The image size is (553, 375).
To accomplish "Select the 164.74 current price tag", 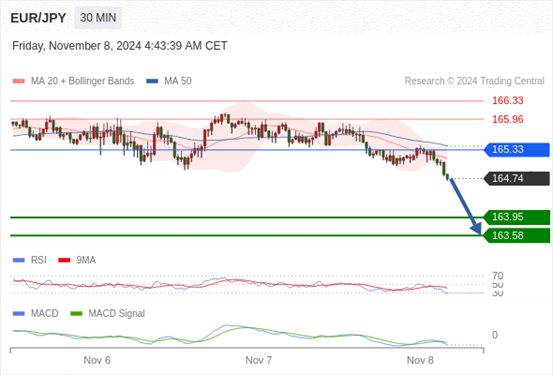I will [x=517, y=179].
